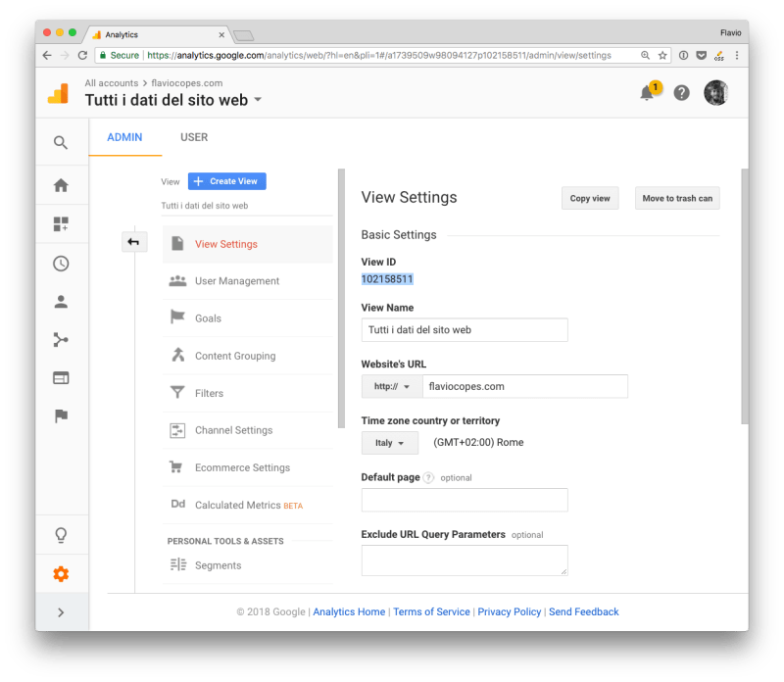784x682 pixels.
Task: Open the http:// protocol dropdown
Action: [x=390, y=386]
